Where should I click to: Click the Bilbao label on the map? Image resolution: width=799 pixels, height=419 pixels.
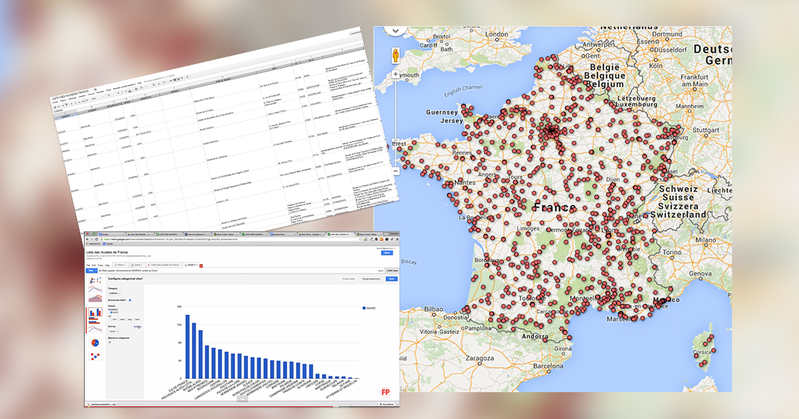point(434,309)
